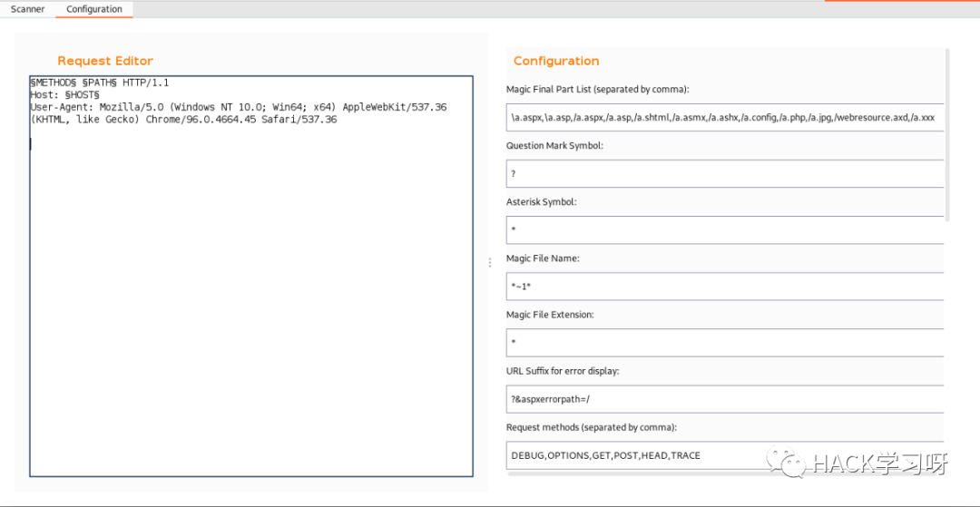
Task: Click the orange Configuration panel heading
Action: [556, 61]
